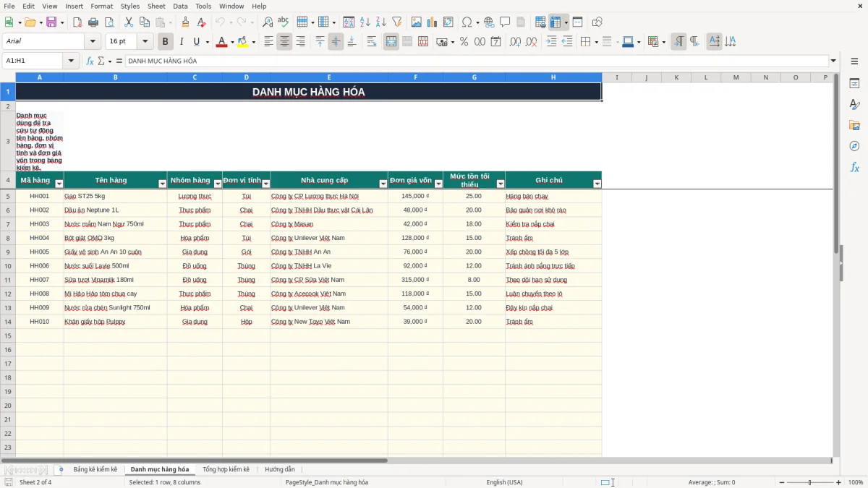Open the sidebar Properties panel icon
The width and height of the screenshot is (868, 488).
[854, 84]
